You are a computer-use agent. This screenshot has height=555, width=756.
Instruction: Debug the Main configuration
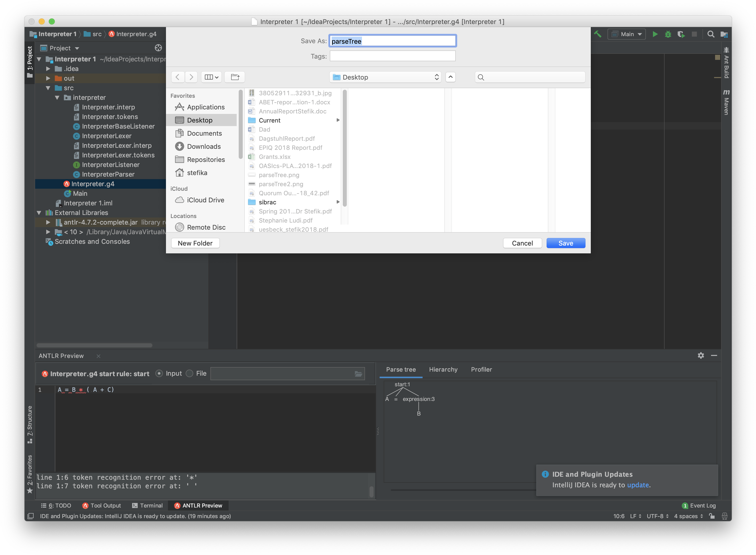click(668, 34)
